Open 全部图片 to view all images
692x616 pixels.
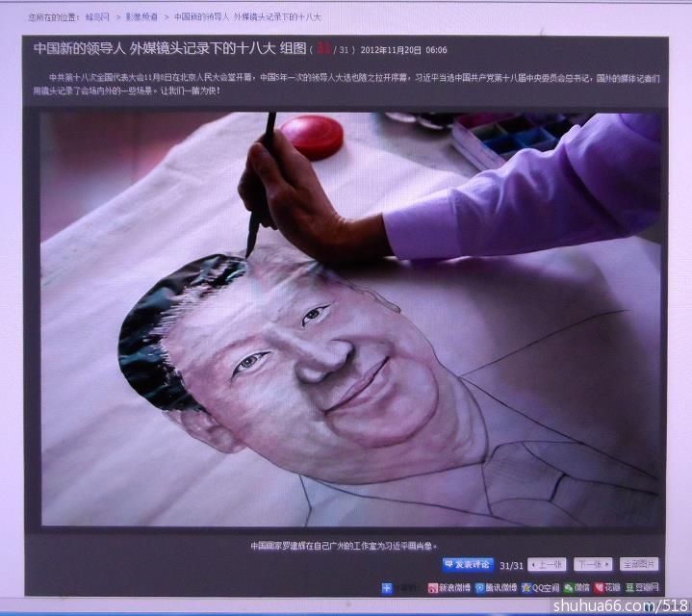coord(639,565)
